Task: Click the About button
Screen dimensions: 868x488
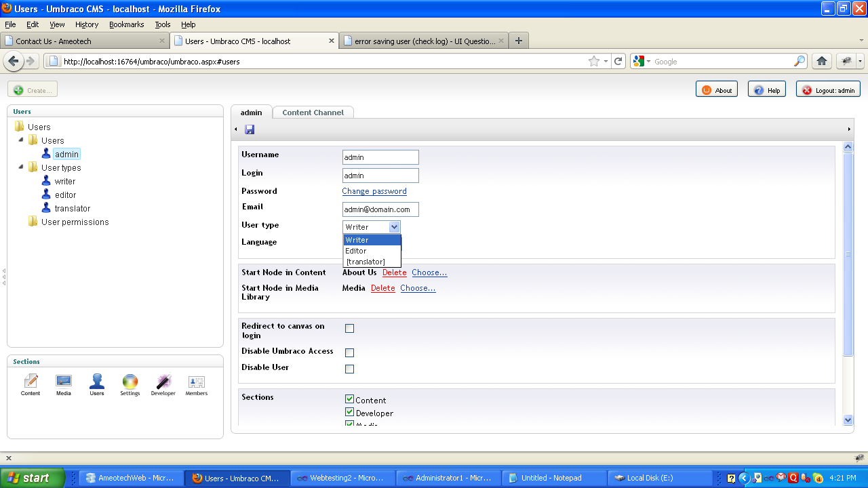Action: pyautogui.click(x=717, y=89)
